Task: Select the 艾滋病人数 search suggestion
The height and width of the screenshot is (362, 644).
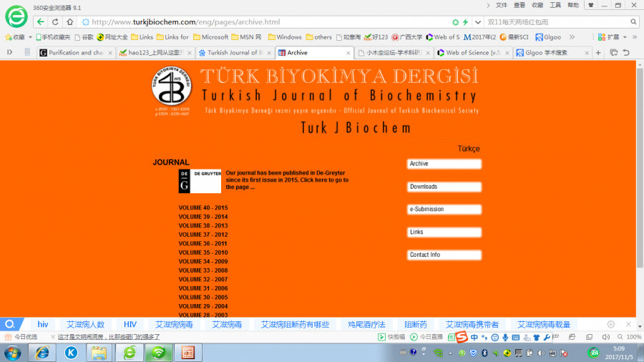Action: (85, 324)
